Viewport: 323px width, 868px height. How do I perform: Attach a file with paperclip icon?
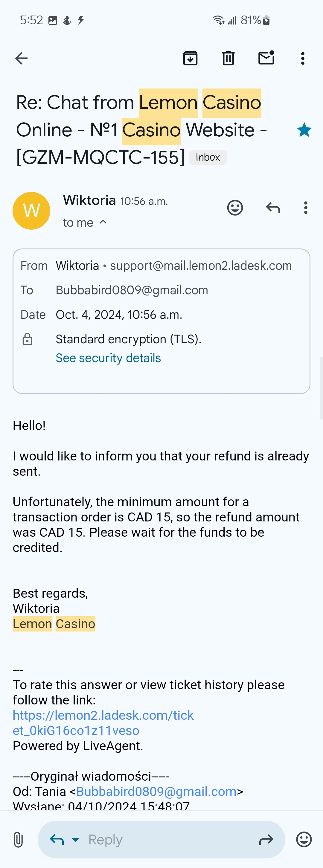[18, 839]
